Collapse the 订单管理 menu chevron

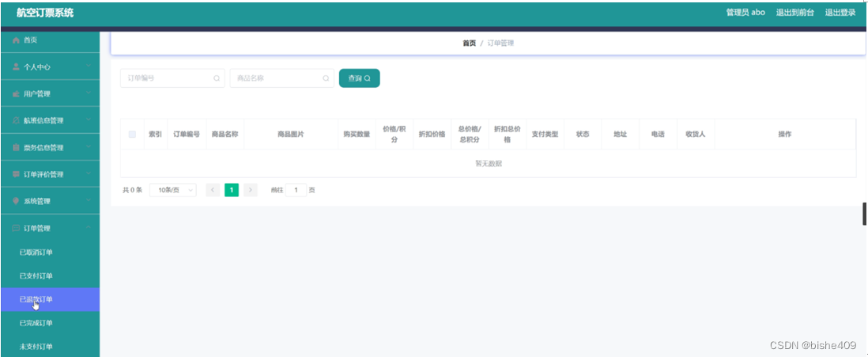(x=89, y=228)
